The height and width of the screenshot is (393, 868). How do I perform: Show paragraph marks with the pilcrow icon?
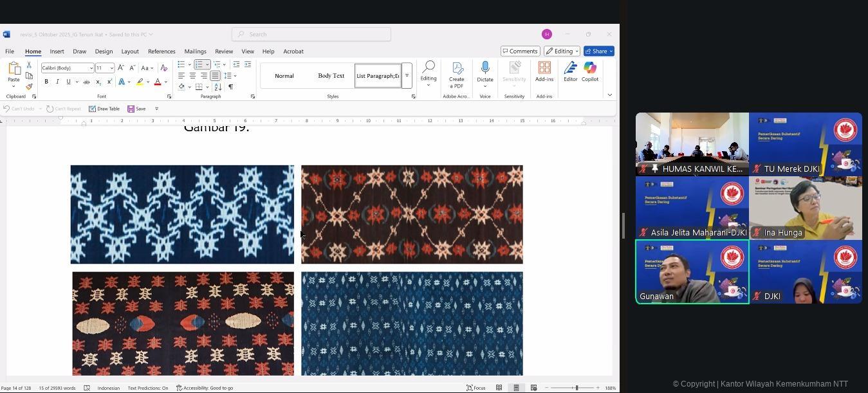coord(230,87)
